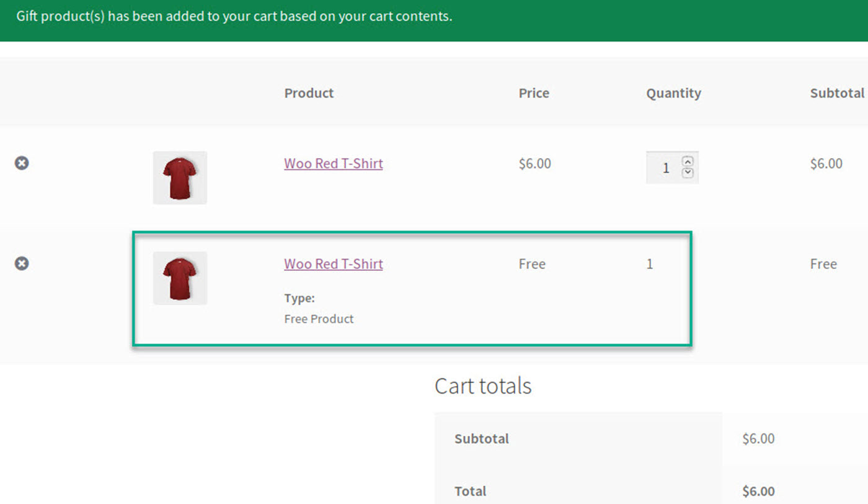Screen dimensions: 868x504
Task: Click the Product column header
Action: pos(308,93)
